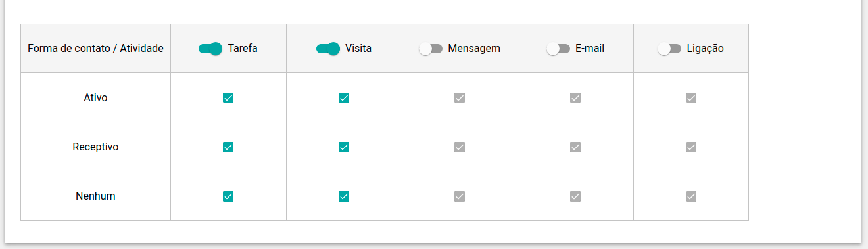Click the Forma de contato / Atividade header
This screenshot has width=868, height=249.
coord(95,49)
